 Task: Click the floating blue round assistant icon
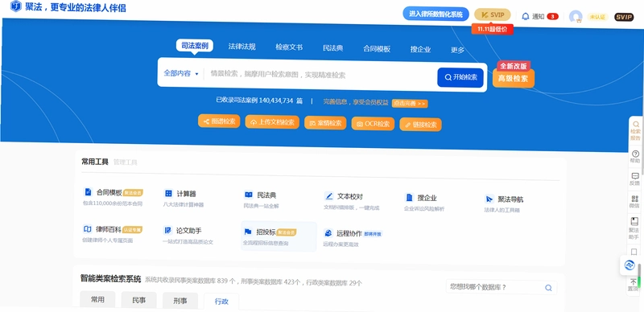click(x=630, y=265)
